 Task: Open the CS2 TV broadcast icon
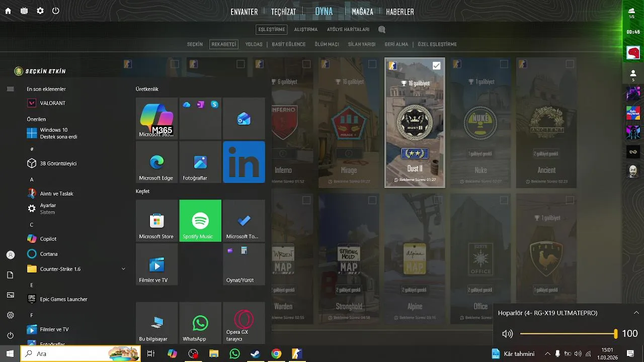24,11
